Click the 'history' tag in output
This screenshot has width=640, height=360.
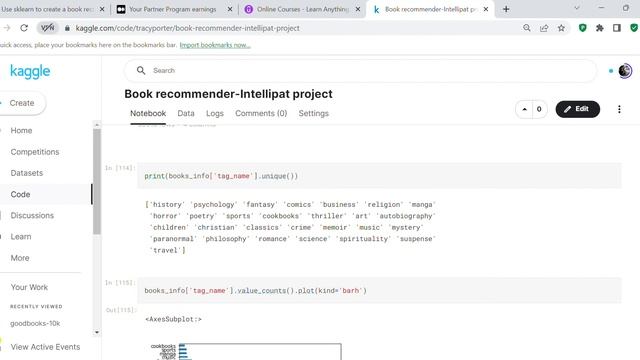point(167,204)
